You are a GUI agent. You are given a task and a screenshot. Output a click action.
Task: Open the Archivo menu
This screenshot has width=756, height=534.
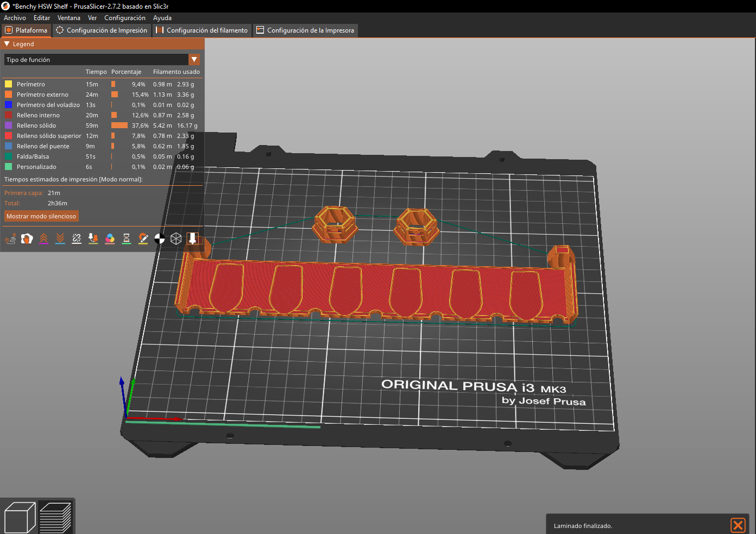(x=15, y=18)
